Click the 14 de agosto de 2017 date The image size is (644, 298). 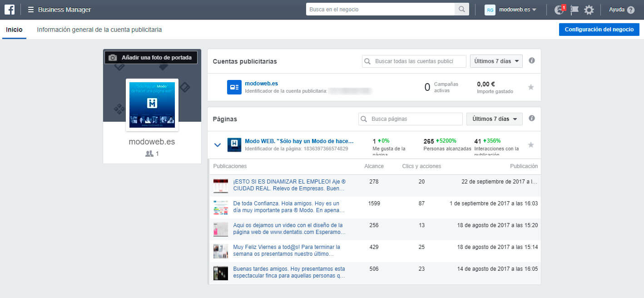point(497,269)
